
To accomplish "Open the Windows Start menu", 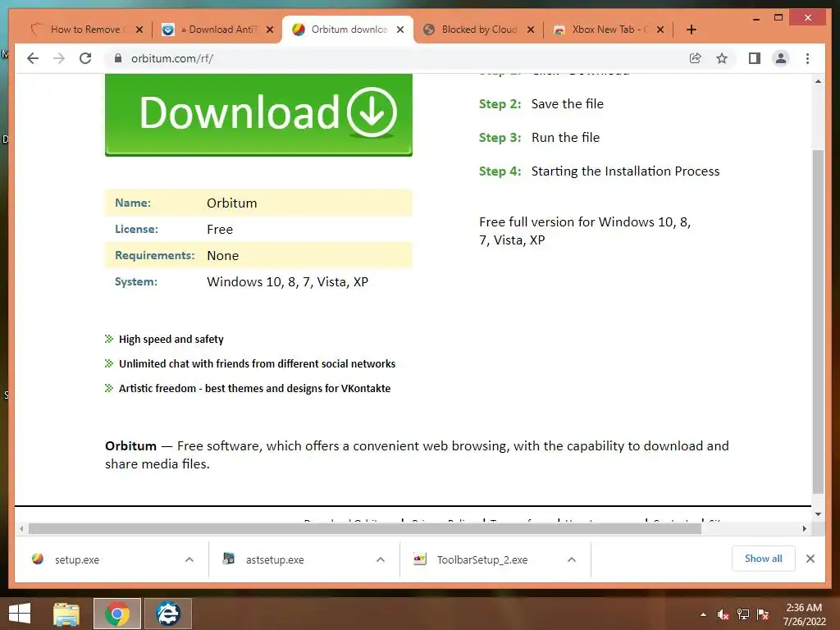I will (x=20, y=614).
